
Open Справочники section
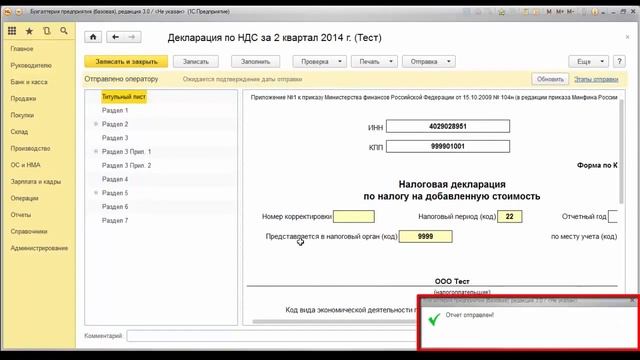[29, 231]
